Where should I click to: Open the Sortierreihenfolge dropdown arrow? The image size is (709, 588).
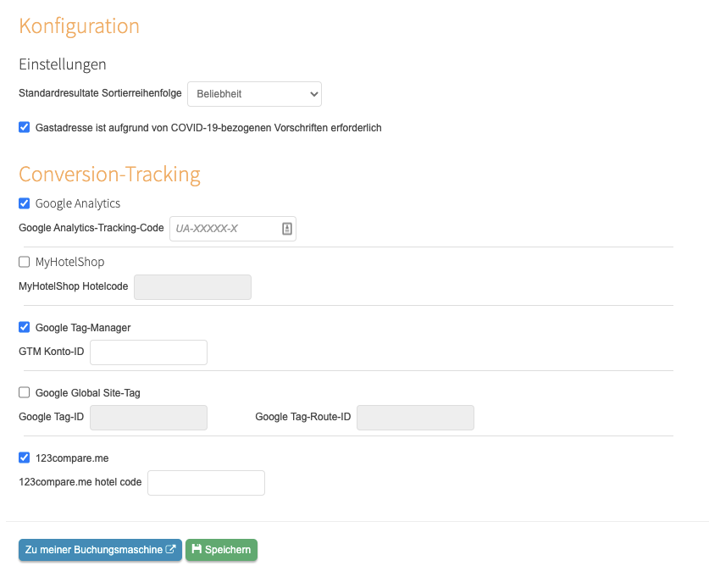pos(313,94)
